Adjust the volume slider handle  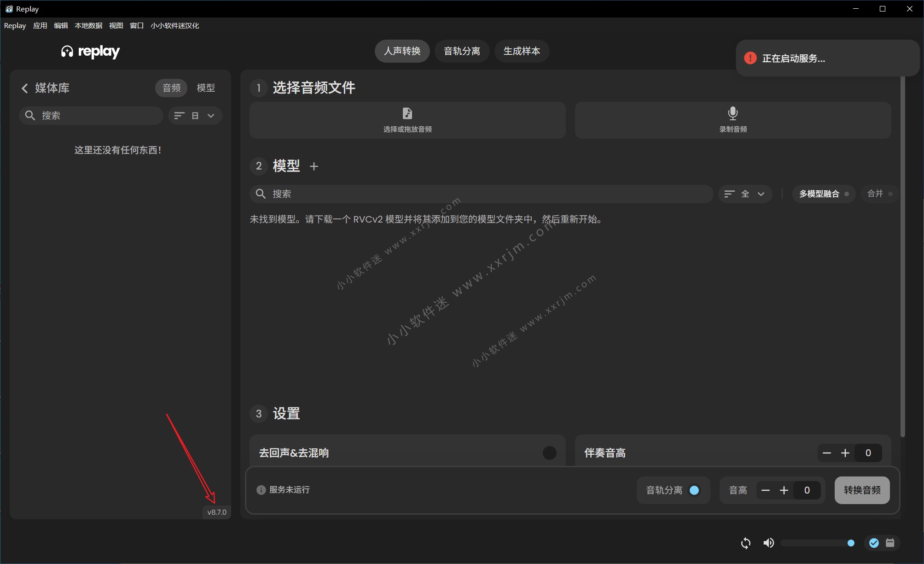coord(851,543)
